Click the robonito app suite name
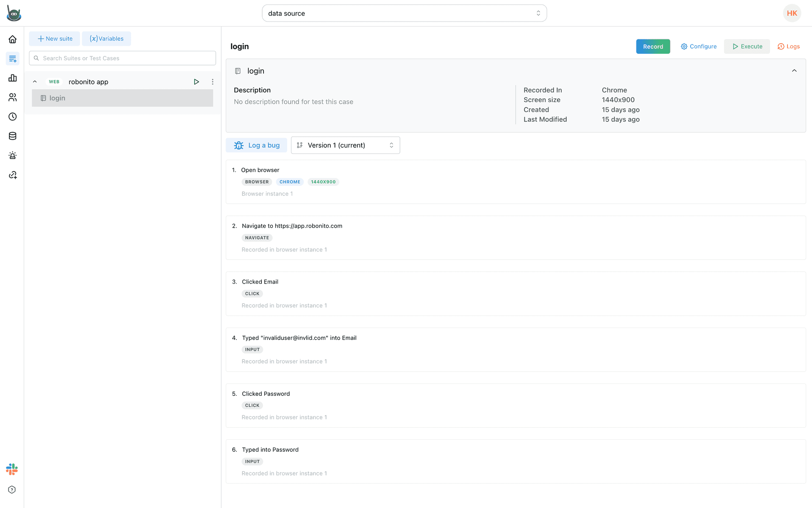The width and height of the screenshot is (812, 508). 88,82
